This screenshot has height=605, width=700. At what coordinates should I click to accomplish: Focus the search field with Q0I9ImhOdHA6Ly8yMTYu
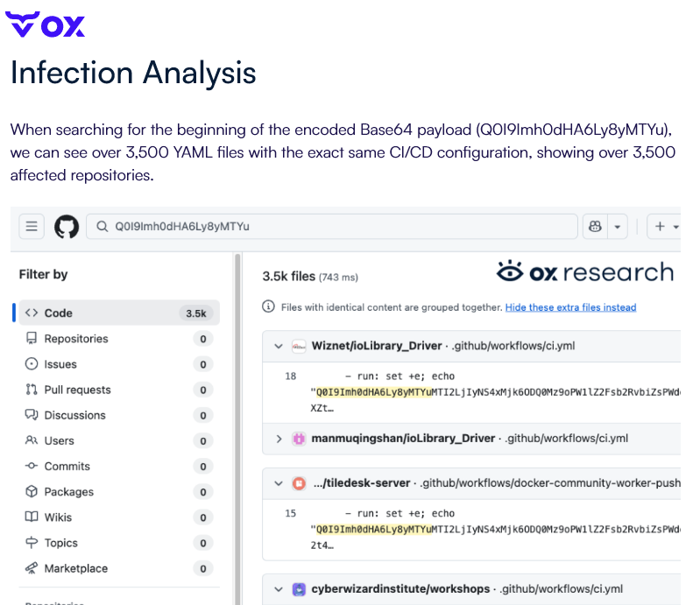[x=332, y=227]
